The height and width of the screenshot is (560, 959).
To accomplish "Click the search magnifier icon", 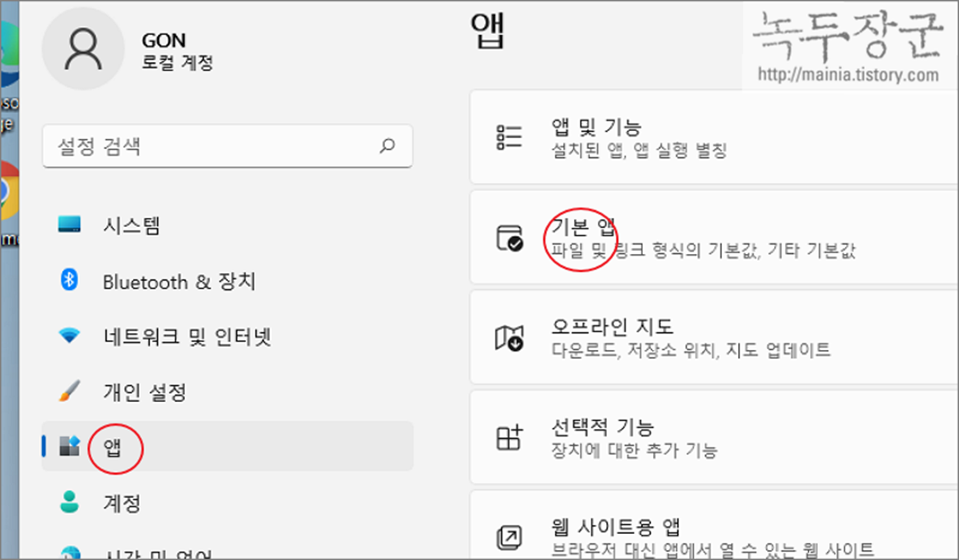I will [387, 146].
